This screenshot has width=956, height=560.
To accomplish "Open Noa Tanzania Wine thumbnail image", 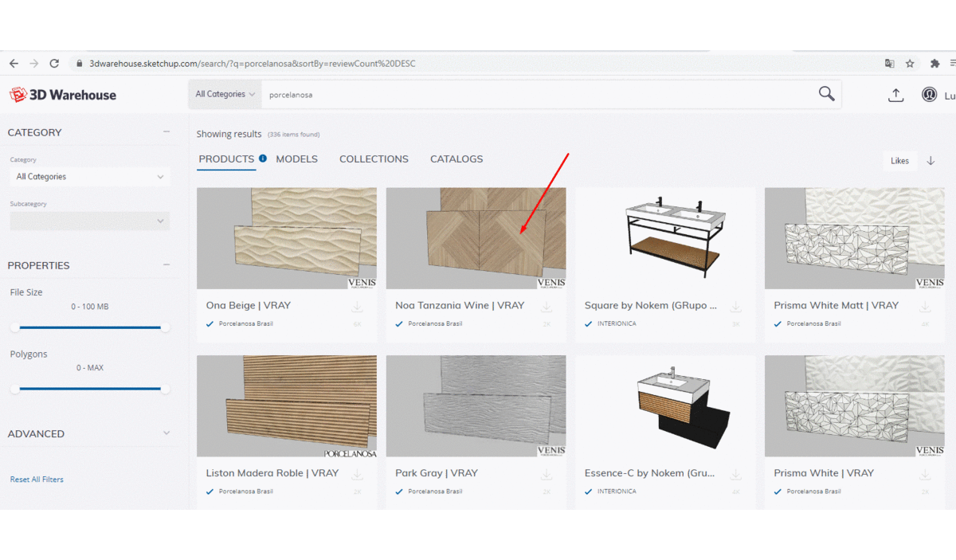I will pyautogui.click(x=476, y=238).
